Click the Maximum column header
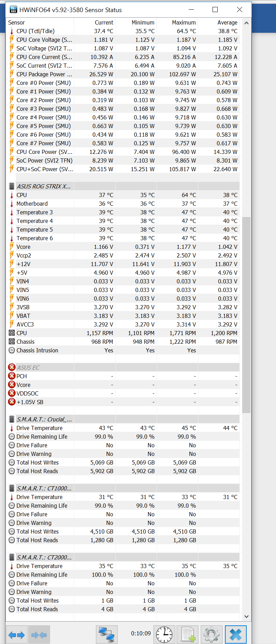Screen dimensions: 276x644 tap(177, 22)
